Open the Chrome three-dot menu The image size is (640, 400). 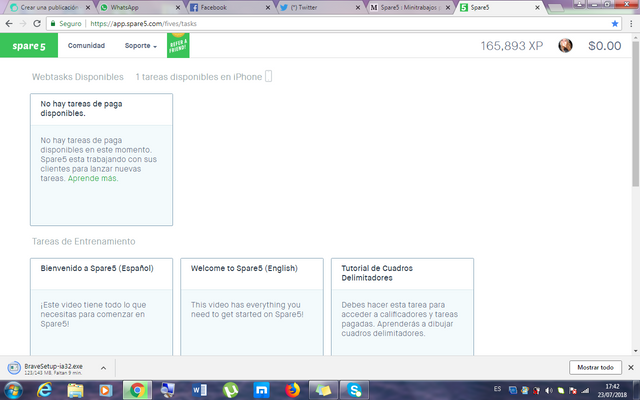(x=631, y=24)
